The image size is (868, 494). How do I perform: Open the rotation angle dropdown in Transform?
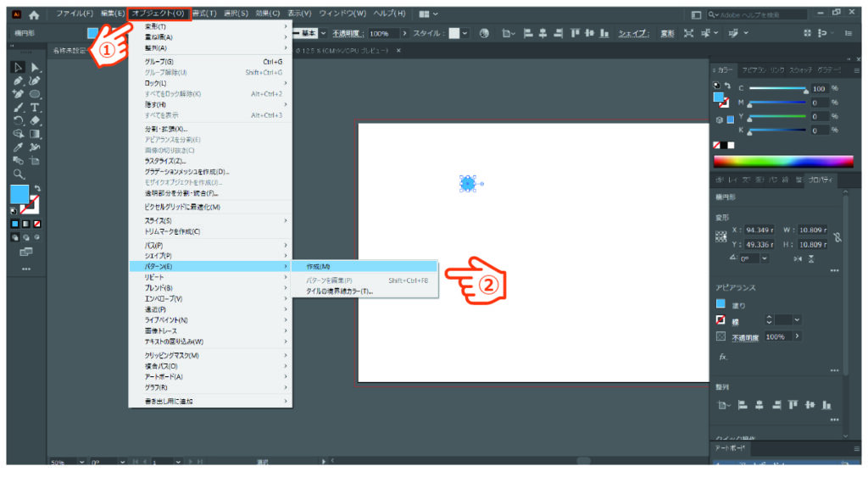[765, 259]
